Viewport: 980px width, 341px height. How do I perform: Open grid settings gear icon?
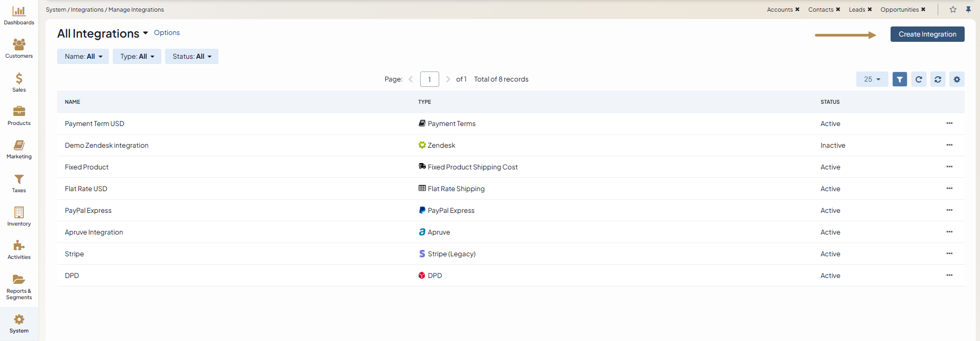tap(957, 79)
